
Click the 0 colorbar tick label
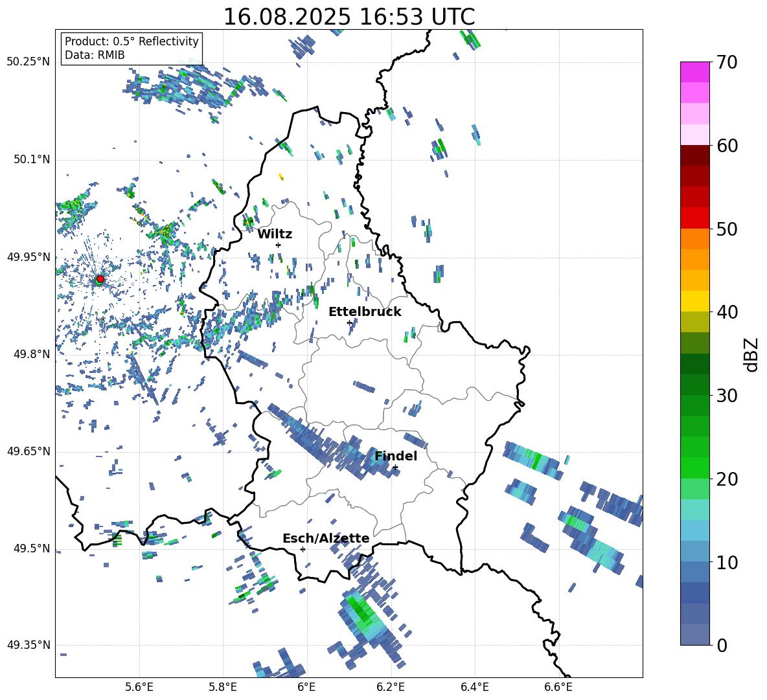(722, 645)
